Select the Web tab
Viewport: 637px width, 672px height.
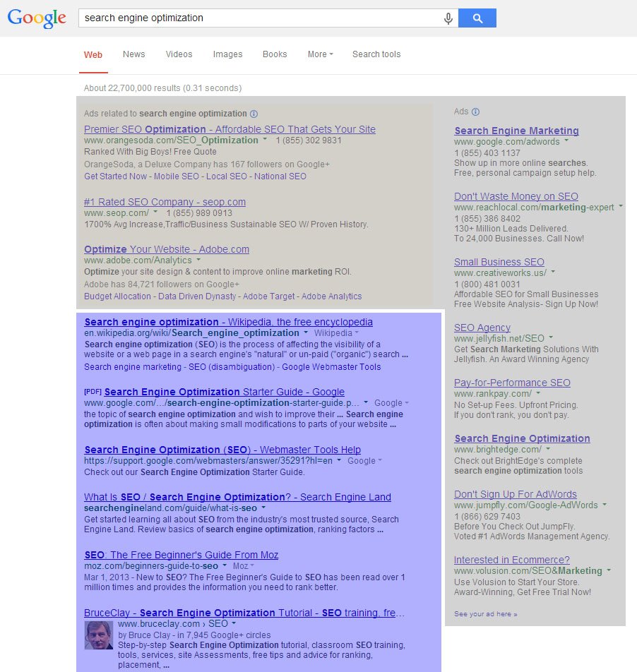[93, 55]
